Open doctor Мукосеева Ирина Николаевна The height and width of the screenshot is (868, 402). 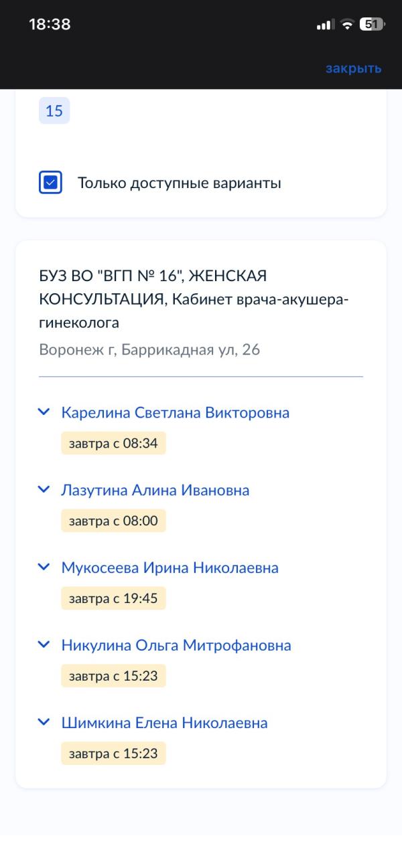(170, 568)
